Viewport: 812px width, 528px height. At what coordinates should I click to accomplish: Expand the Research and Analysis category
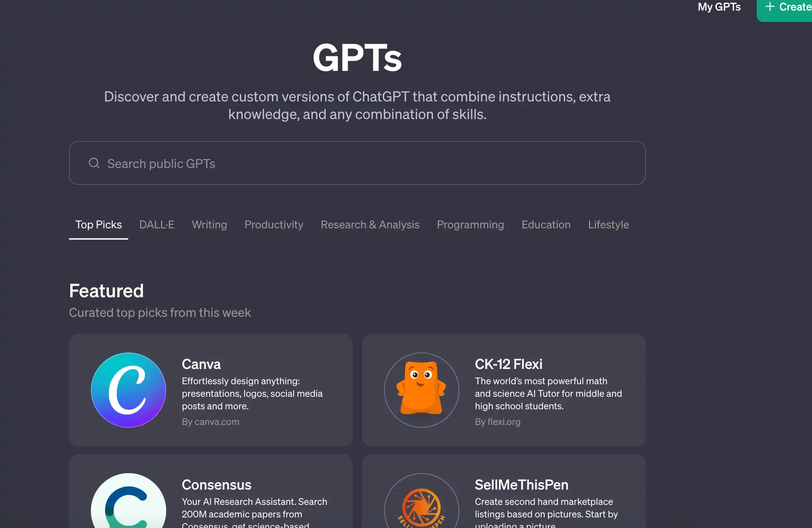pyautogui.click(x=370, y=224)
